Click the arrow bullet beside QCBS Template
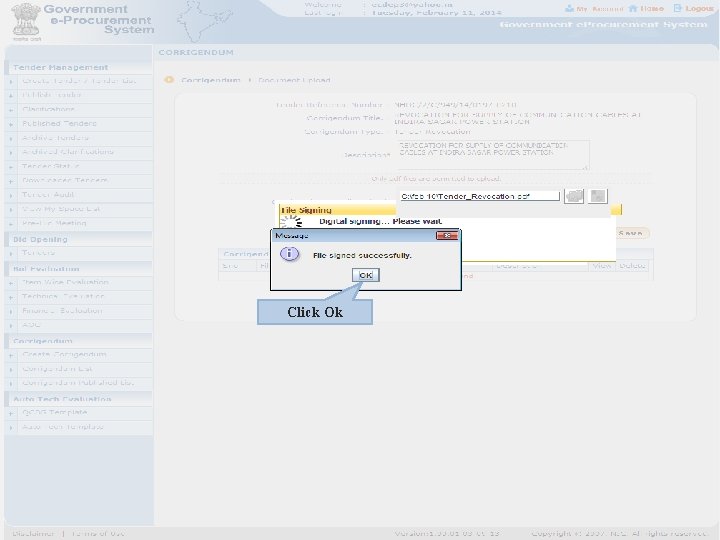Viewport: 720px width, 540px height. 11,413
